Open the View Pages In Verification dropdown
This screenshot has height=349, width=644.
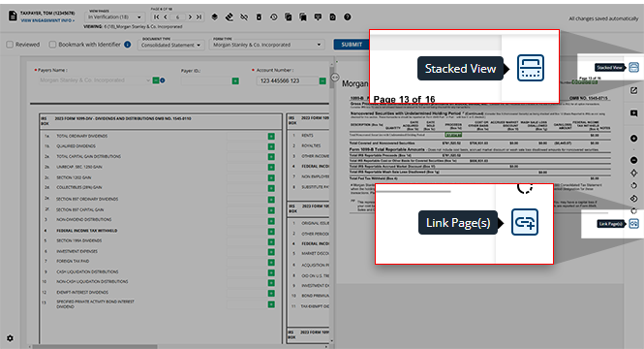coord(114,17)
